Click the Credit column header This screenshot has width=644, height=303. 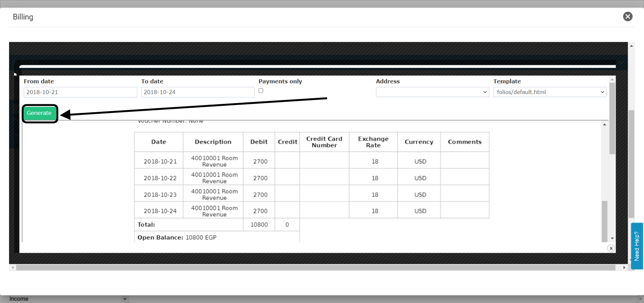click(x=287, y=142)
